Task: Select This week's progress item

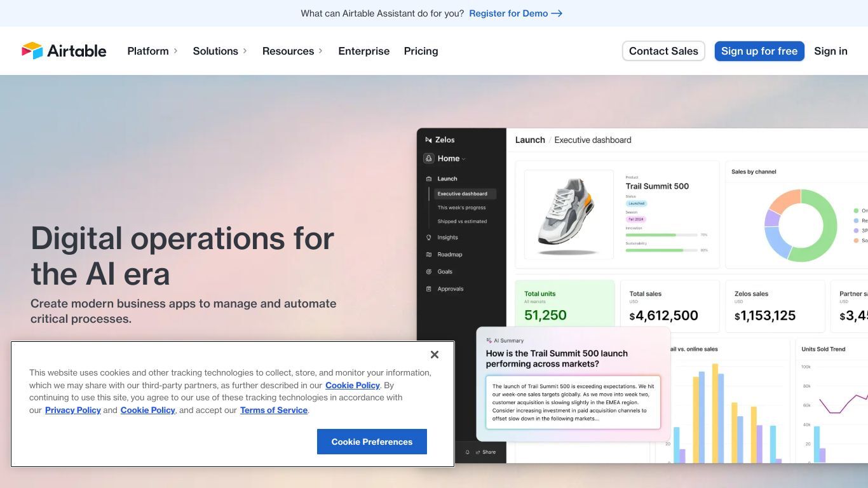Action: [461, 208]
